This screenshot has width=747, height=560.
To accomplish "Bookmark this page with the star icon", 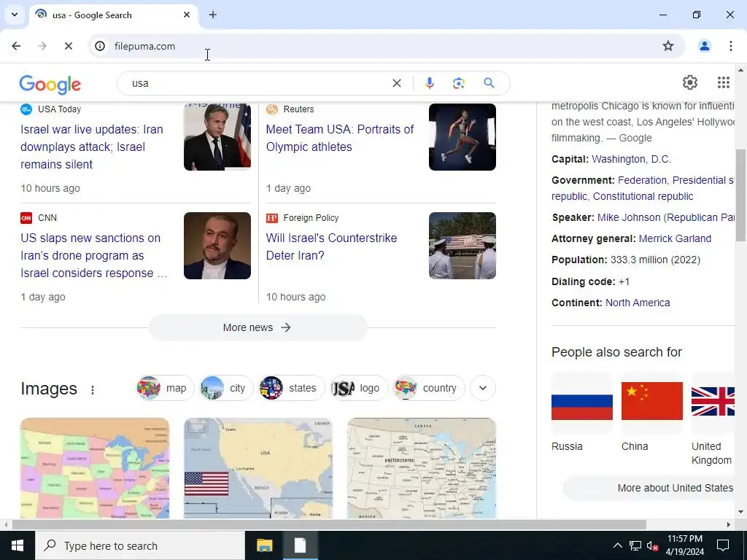I will (668, 46).
